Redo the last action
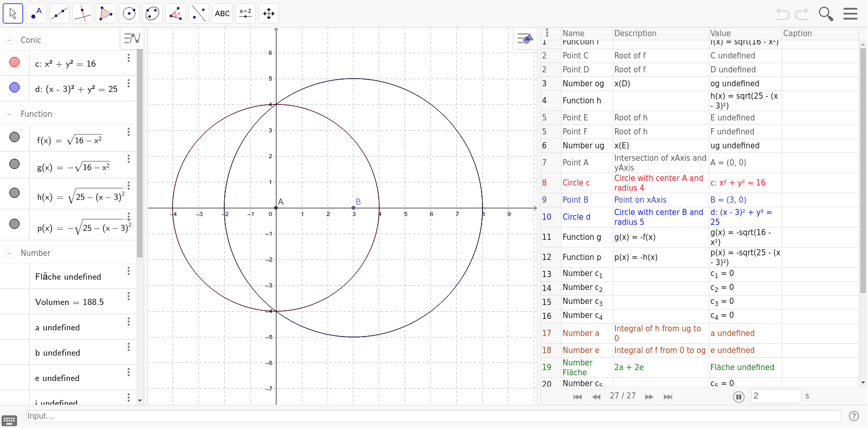 click(x=802, y=14)
